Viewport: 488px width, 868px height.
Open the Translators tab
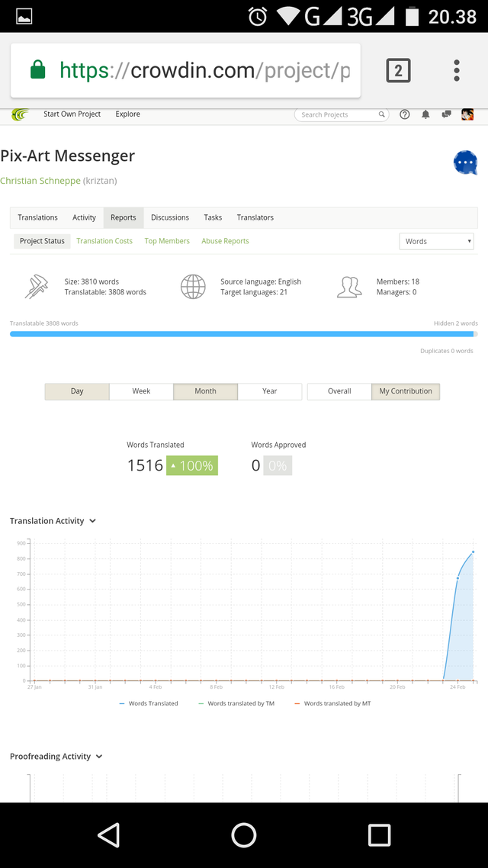[x=255, y=217]
